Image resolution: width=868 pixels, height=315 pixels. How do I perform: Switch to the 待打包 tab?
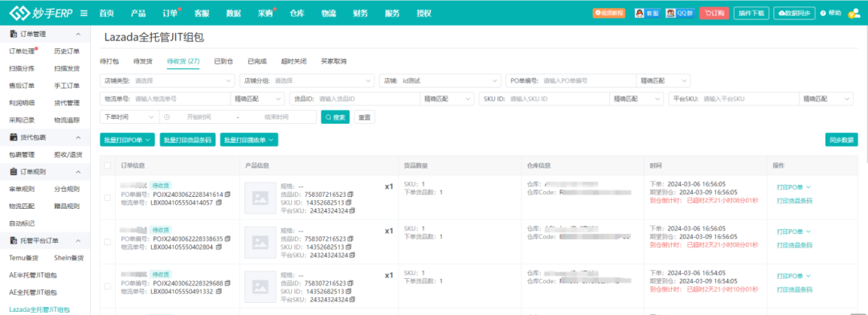coord(109,61)
